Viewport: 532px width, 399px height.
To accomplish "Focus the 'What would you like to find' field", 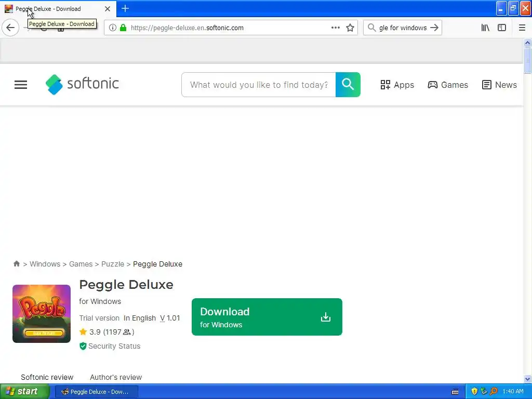I will (x=259, y=85).
